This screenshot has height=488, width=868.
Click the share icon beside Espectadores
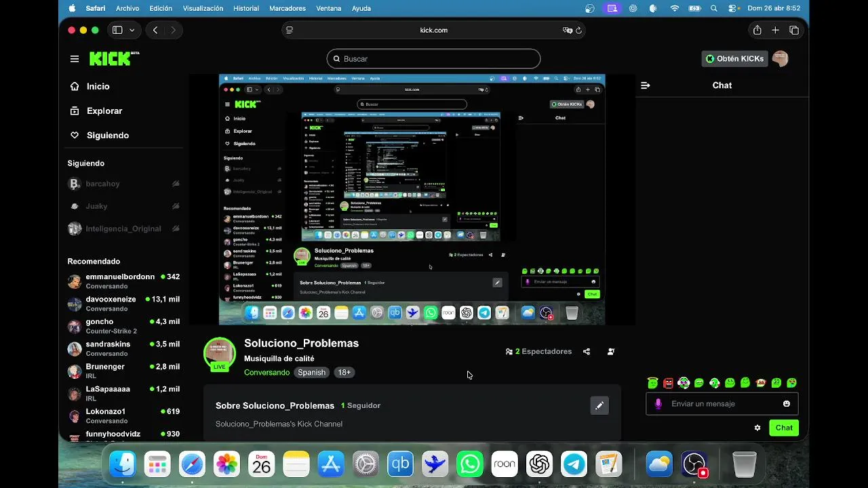(587, 352)
